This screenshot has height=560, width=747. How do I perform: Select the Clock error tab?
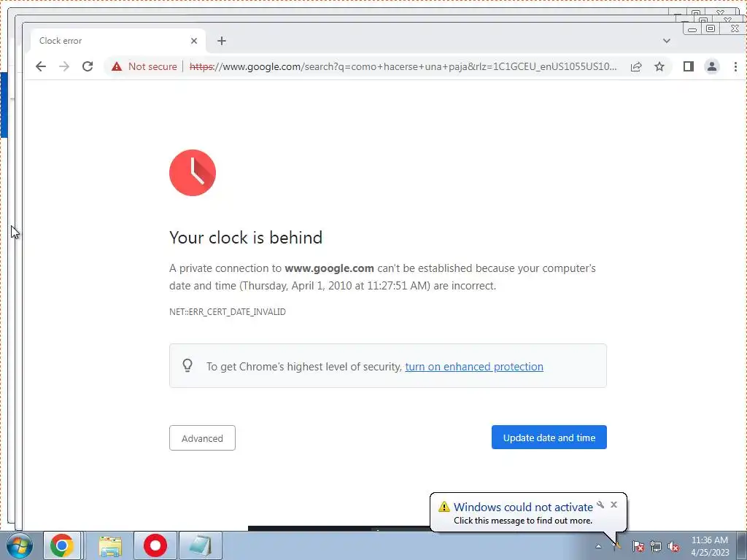coord(118,41)
